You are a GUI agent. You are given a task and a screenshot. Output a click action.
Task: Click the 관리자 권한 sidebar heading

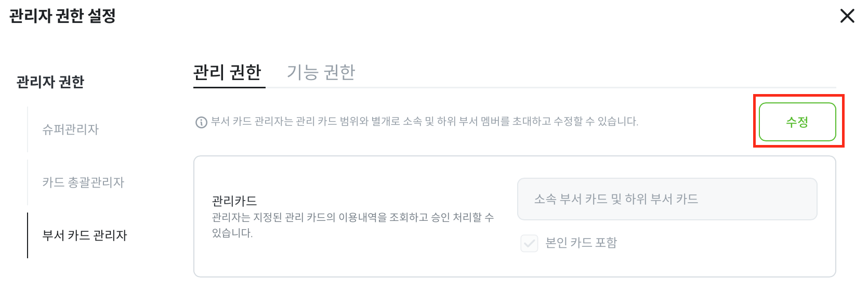tap(50, 82)
